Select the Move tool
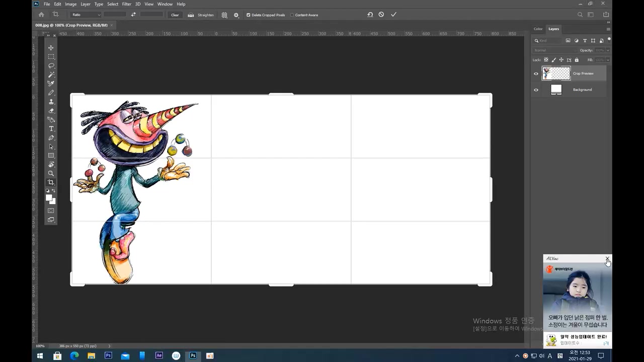Screen dimensions: 644x362 [51, 48]
